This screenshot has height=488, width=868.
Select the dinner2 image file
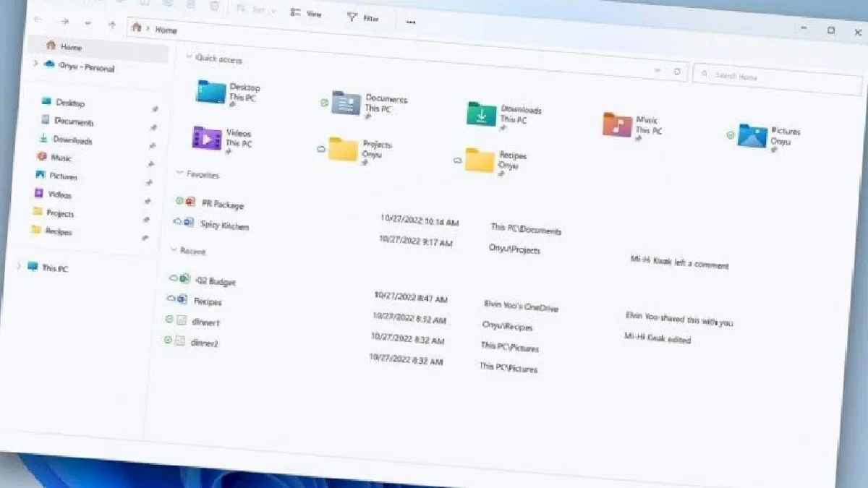pos(192,341)
